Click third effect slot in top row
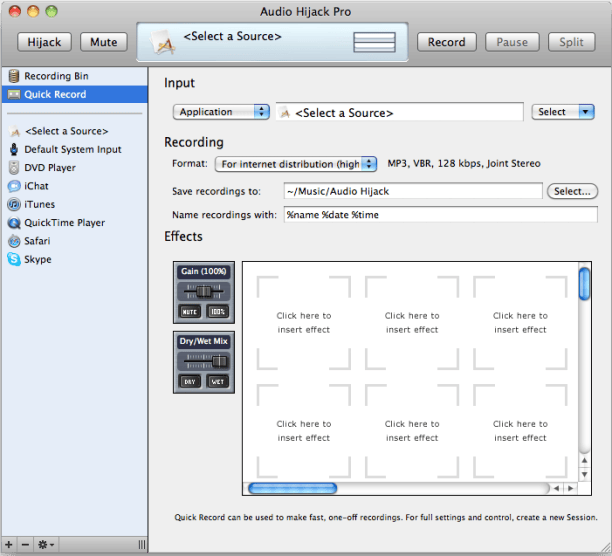 520,323
